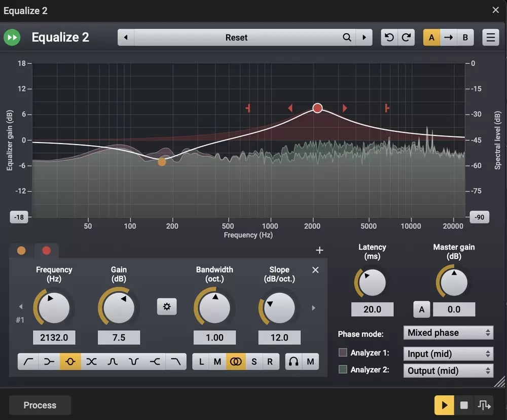Click the -18 gain range button
The width and height of the screenshot is (507, 420).
coord(19,217)
